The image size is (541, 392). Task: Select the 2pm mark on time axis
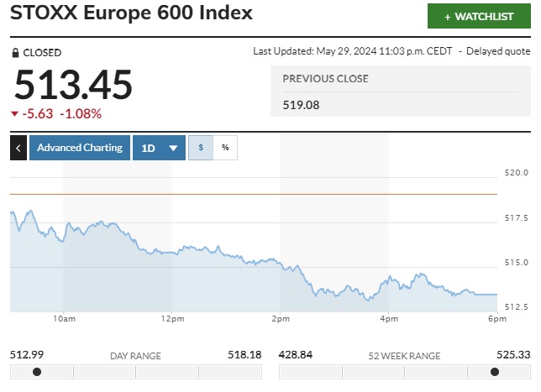pos(281,319)
